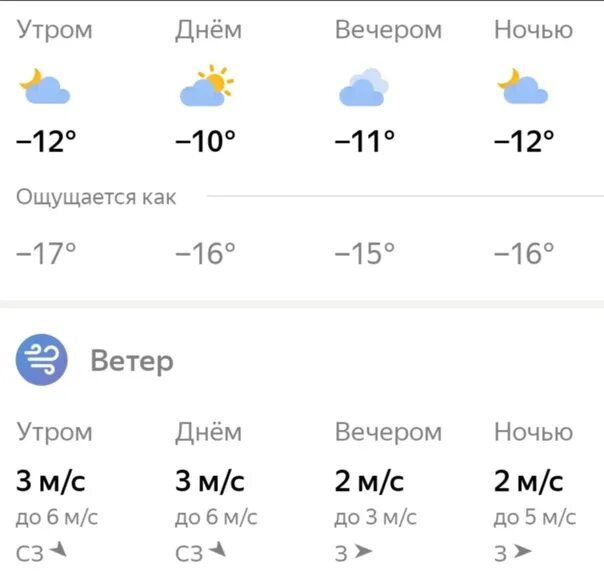Click the morning СЗ wind direction arrow
The image size is (604, 585).
coord(59,549)
